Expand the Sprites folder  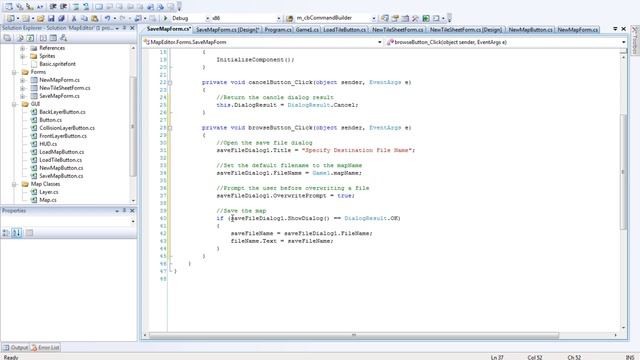(x=23, y=56)
